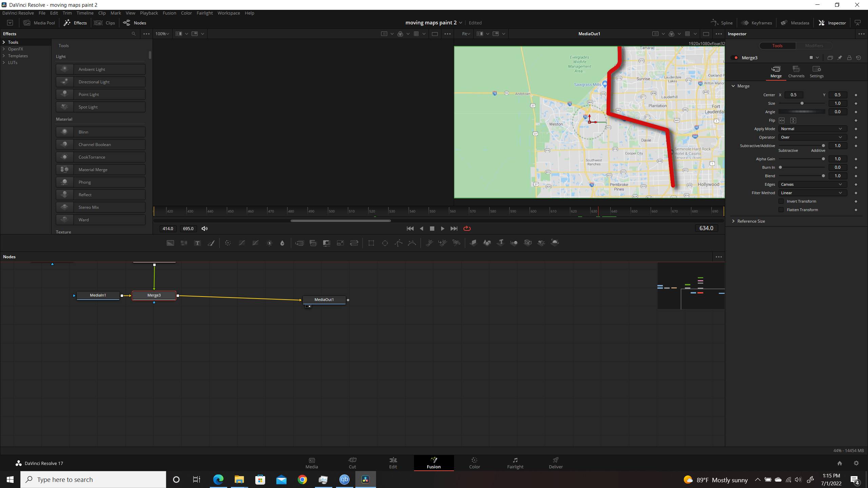Switch to the Channels tab in Inspector
This screenshot has height=488, width=868.
pyautogui.click(x=796, y=72)
